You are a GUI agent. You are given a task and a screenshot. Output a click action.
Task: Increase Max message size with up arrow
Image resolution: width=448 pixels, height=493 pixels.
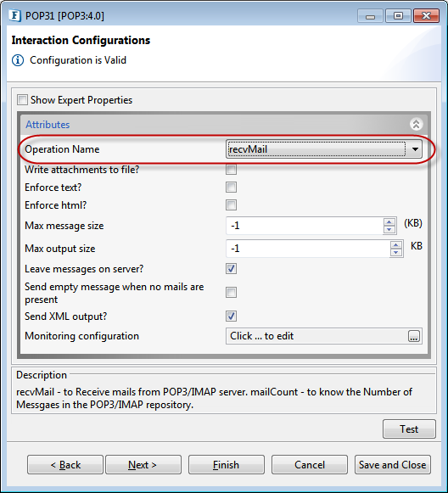pyautogui.click(x=389, y=222)
